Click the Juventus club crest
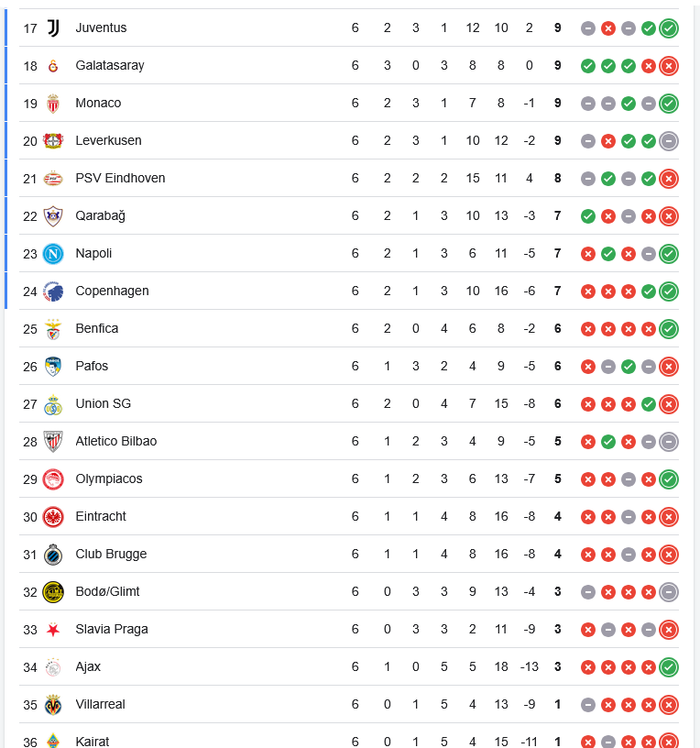The width and height of the screenshot is (700, 748). pos(53,28)
